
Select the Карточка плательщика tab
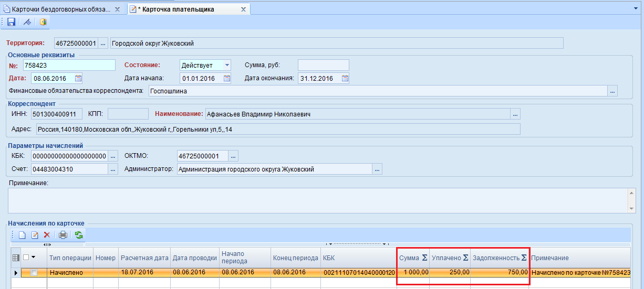(x=189, y=9)
